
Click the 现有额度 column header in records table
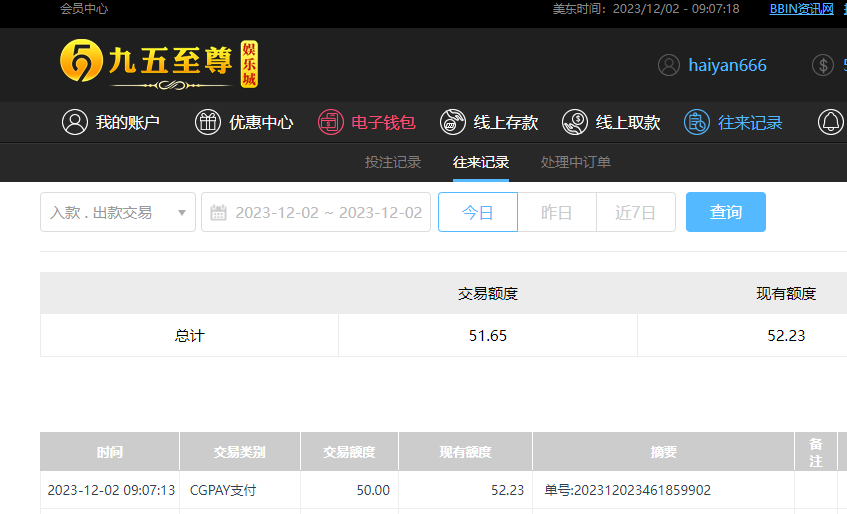coord(466,451)
